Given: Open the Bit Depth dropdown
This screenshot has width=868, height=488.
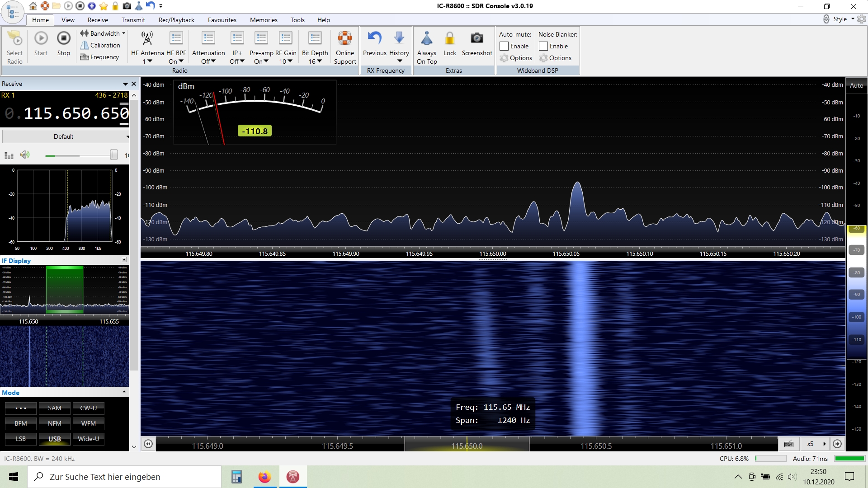Looking at the screenshot, I should (315, 47).
